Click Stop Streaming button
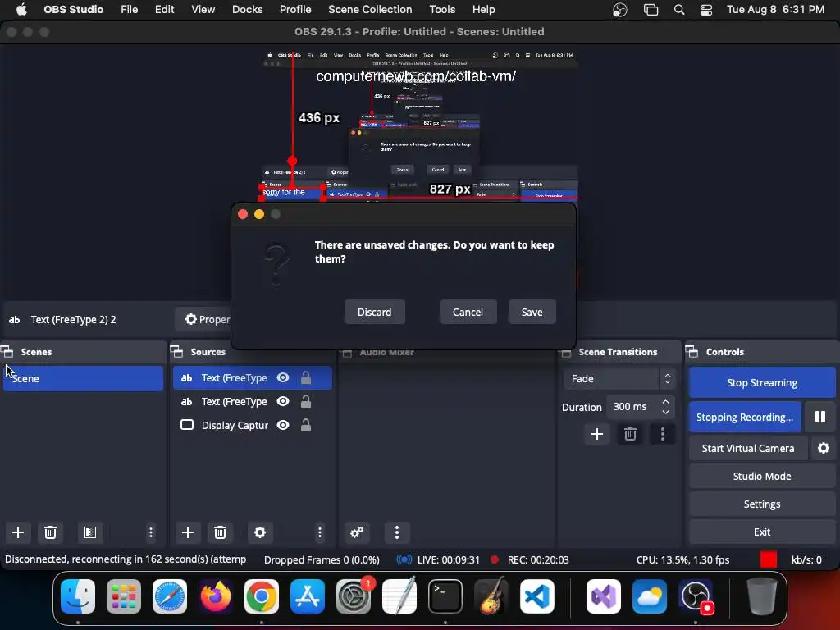The height and width of the screenshot is (630, 840). click(x=762, y=382)
